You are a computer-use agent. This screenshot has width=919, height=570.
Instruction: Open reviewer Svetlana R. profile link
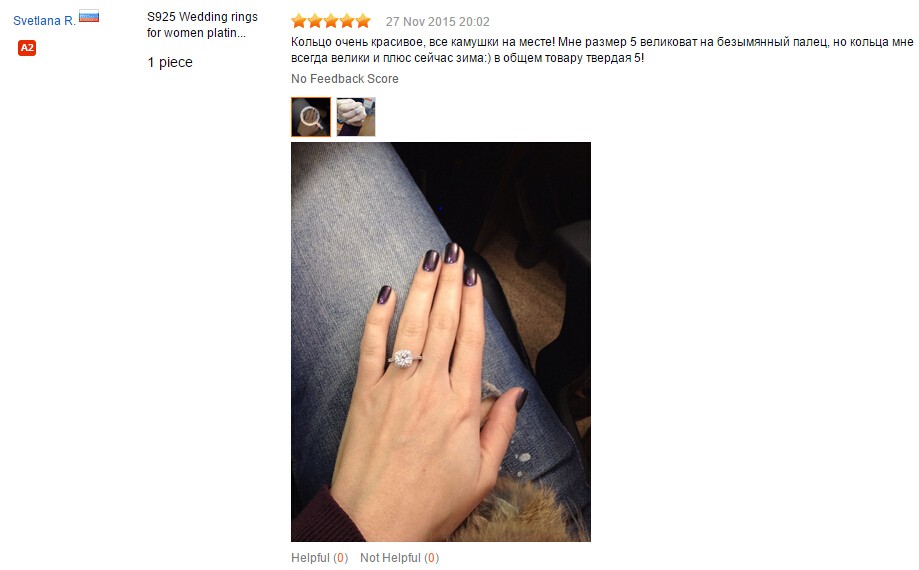pyautogui.click(x=45, y=21)
